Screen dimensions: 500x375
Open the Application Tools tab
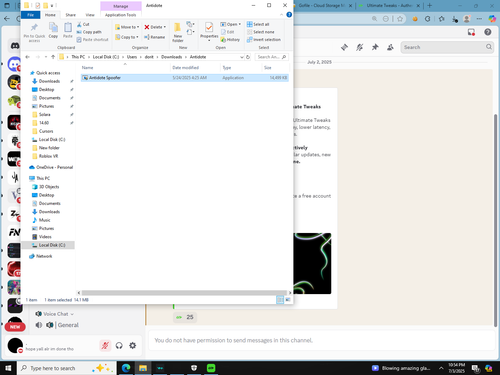(120, 15)
